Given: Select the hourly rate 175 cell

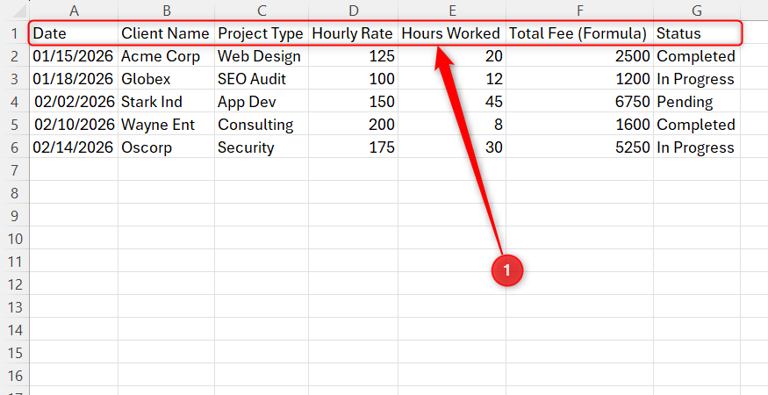Looking at the screenshot, I should point(353,147).
